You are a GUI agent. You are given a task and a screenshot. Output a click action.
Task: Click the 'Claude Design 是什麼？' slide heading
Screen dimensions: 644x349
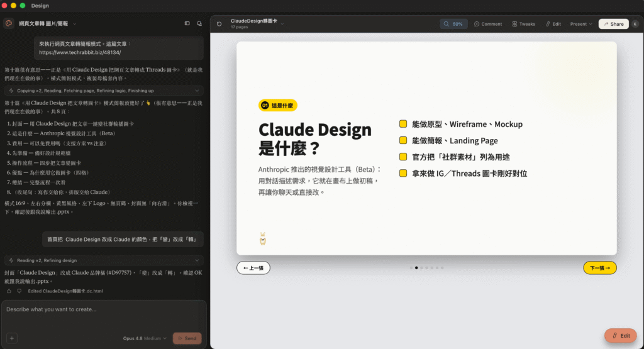[314, 139]
